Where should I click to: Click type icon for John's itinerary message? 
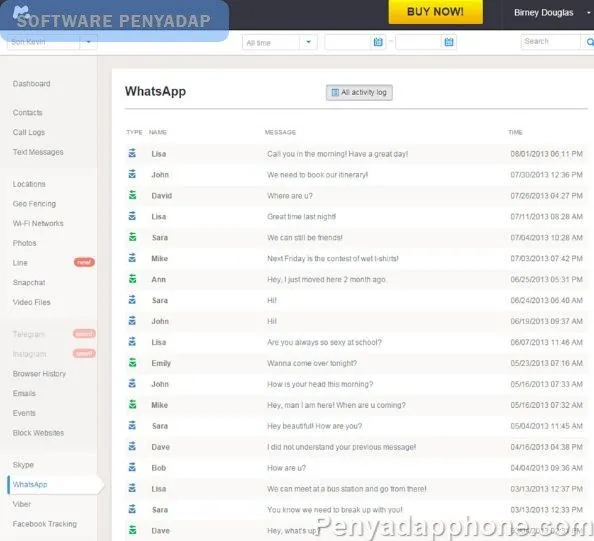click(x=132, y=174)
